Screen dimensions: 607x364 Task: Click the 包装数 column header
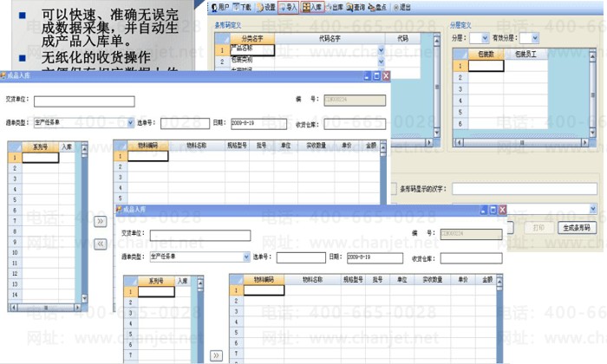tap(486, 54)
